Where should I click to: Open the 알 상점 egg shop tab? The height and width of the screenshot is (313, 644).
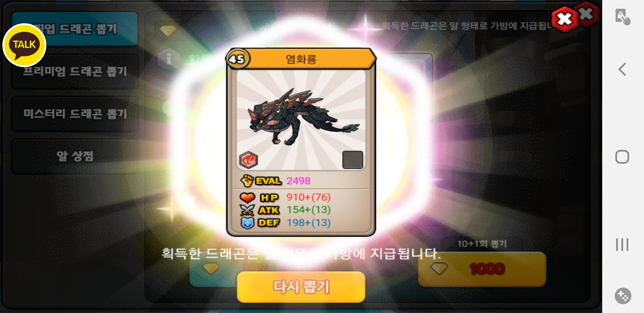(75, 156)
